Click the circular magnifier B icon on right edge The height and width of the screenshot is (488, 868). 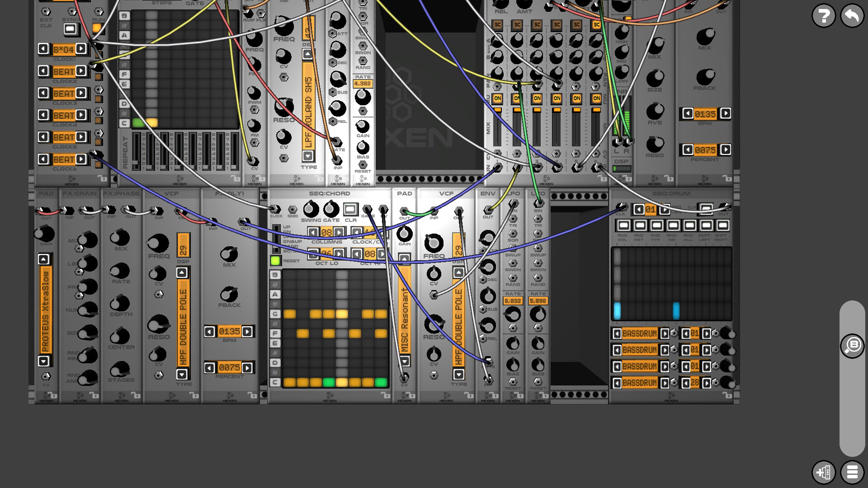tap(854, 346)
